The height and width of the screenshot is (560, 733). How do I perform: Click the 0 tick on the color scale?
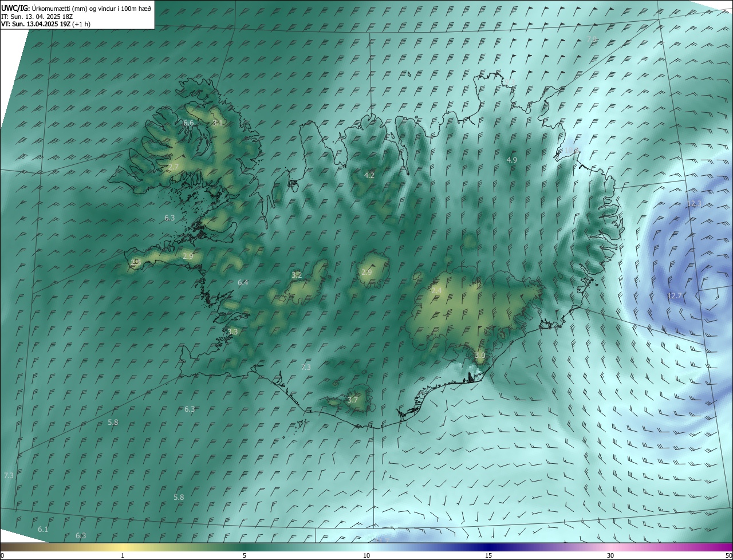pos(2,555)
